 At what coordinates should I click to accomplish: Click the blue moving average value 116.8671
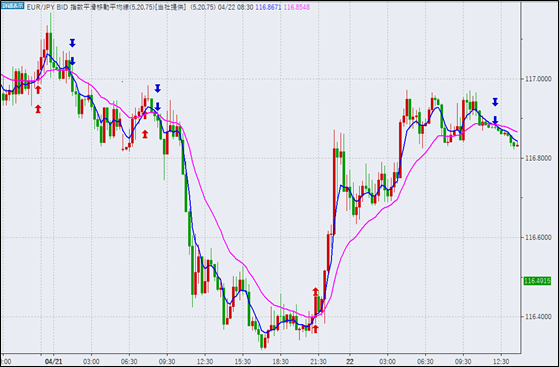coord(268,7)
